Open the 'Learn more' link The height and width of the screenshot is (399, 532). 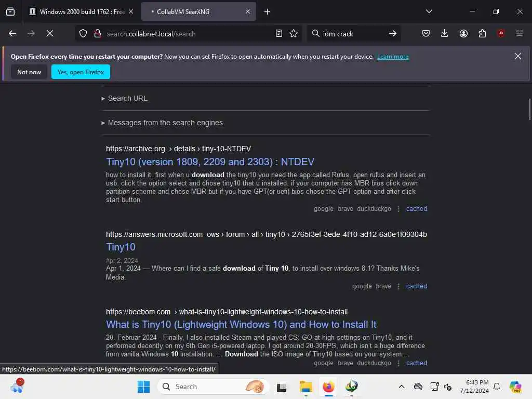(x=393, y=57)
